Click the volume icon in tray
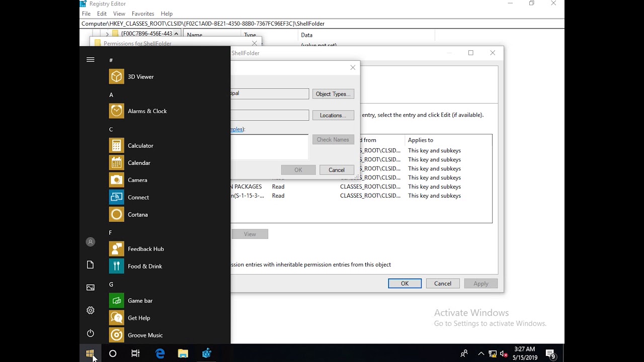 click(x=504, y=354)
